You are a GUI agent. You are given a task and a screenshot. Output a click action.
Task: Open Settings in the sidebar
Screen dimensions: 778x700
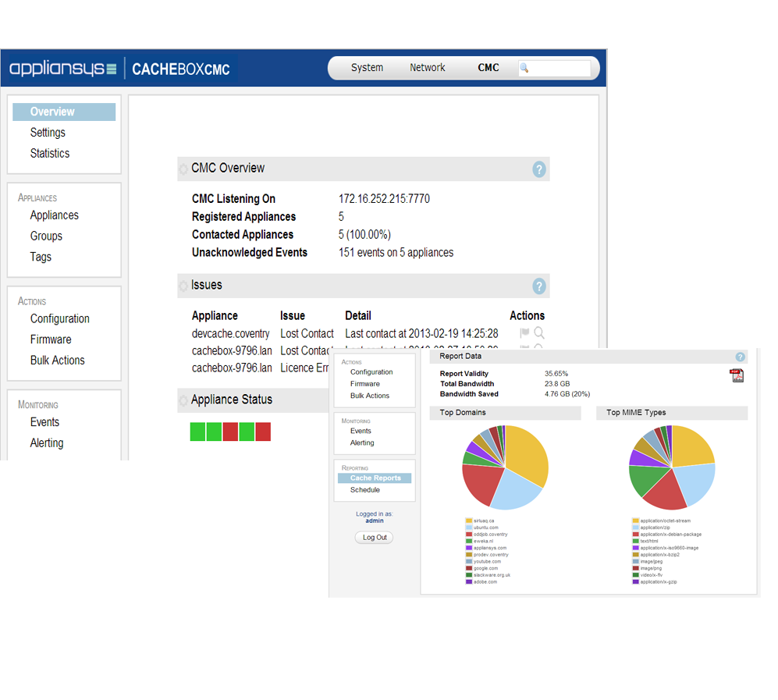48,133
